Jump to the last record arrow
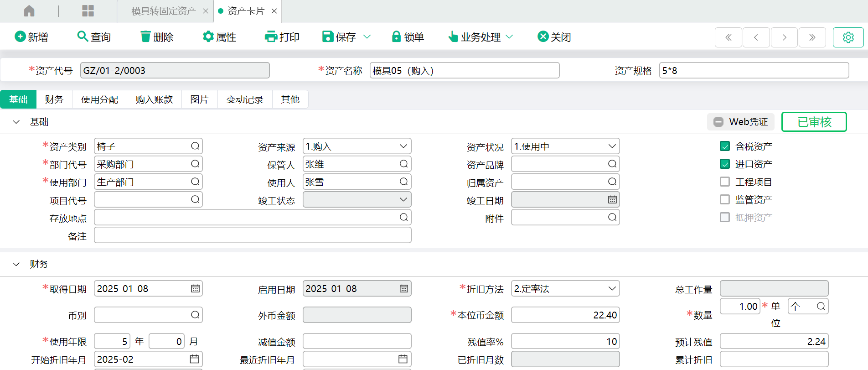The height and width of the screenshot is (370, 868). 812,37
